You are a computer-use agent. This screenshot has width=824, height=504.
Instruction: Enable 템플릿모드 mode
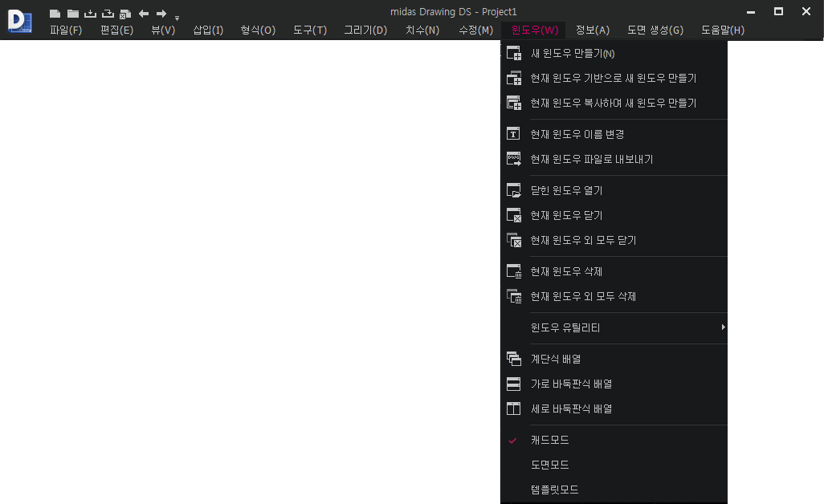coord(554,490)
